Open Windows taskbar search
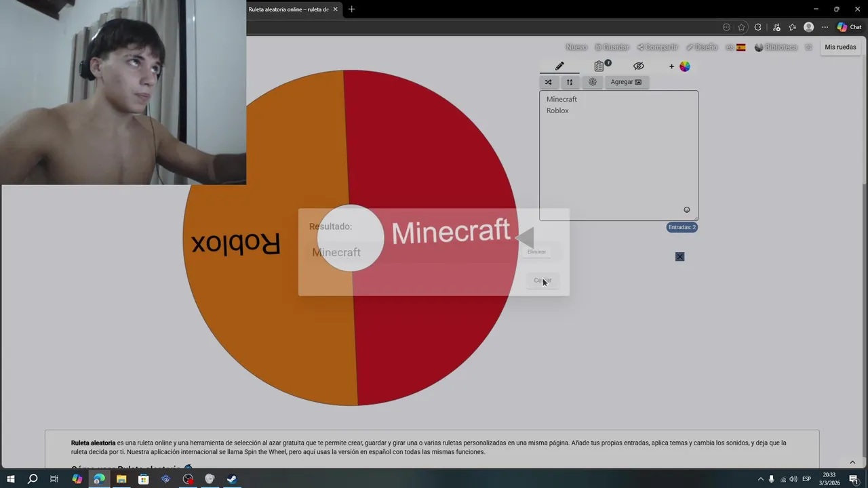 (33, 479)
